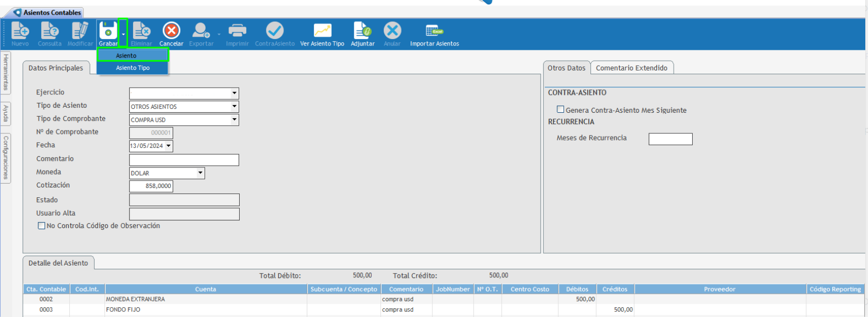The height and width of the screenshot is (317, 868).
Task: Expand the Moneda dropdown
Action: point(200,173)
